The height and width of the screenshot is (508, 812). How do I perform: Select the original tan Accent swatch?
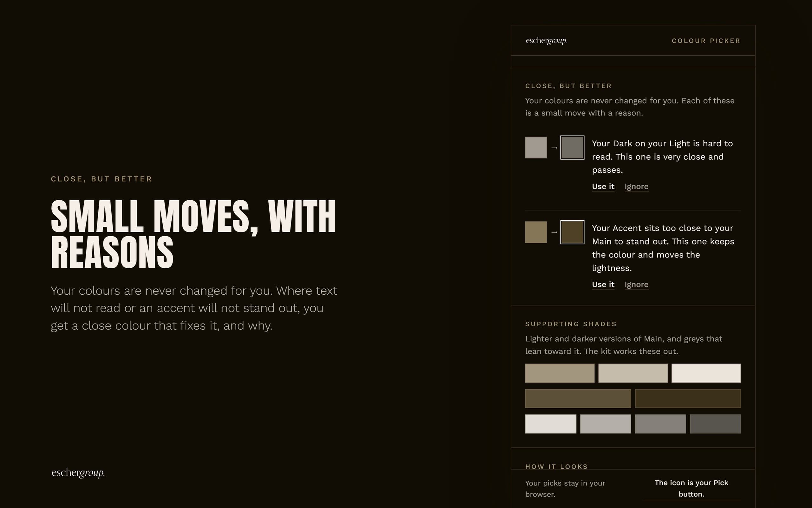point(536,232)
